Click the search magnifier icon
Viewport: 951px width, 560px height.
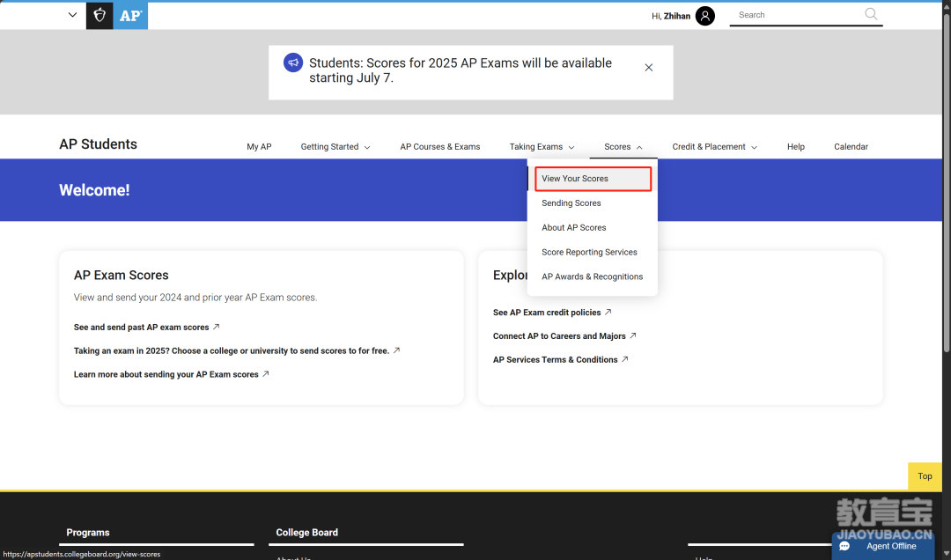click(871, 14)
